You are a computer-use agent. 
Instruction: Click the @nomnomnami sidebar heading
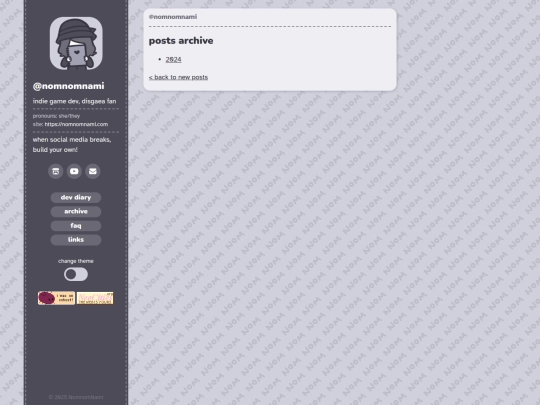click(x=69, y=86)
